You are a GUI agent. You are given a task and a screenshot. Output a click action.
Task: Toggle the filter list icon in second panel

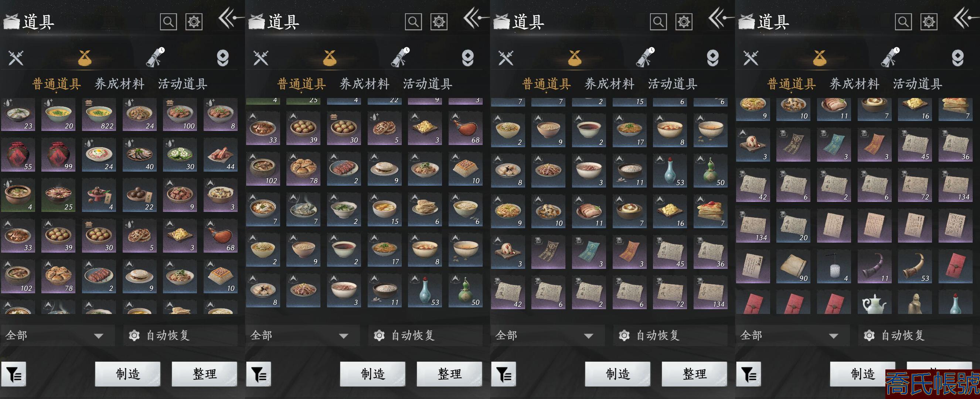[259, 374]
